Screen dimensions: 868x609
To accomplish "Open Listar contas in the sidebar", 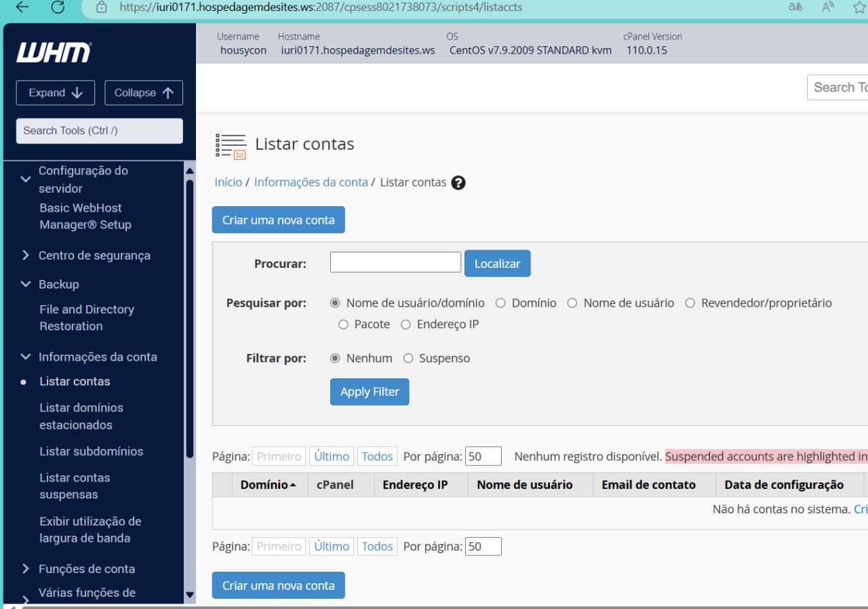I will (75, 382).
